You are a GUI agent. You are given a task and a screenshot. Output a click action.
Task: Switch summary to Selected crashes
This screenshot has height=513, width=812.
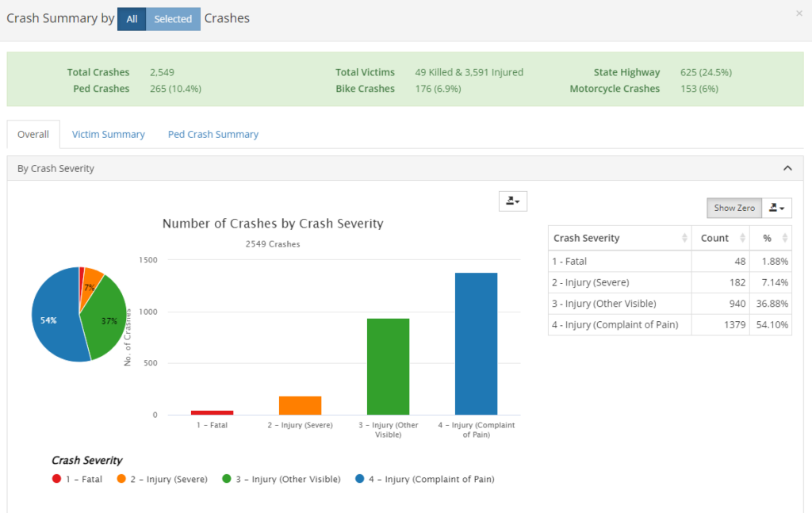tap(173, 19)
